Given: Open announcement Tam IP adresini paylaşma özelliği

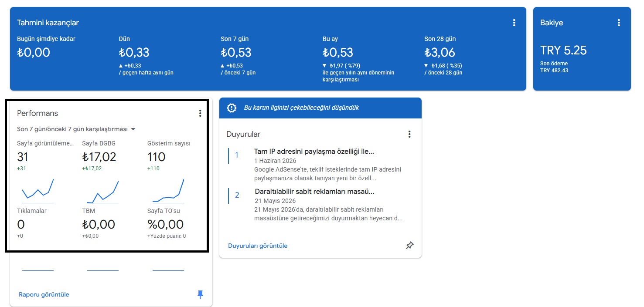Looking at the screenshot, I should [x=314, y=152].
